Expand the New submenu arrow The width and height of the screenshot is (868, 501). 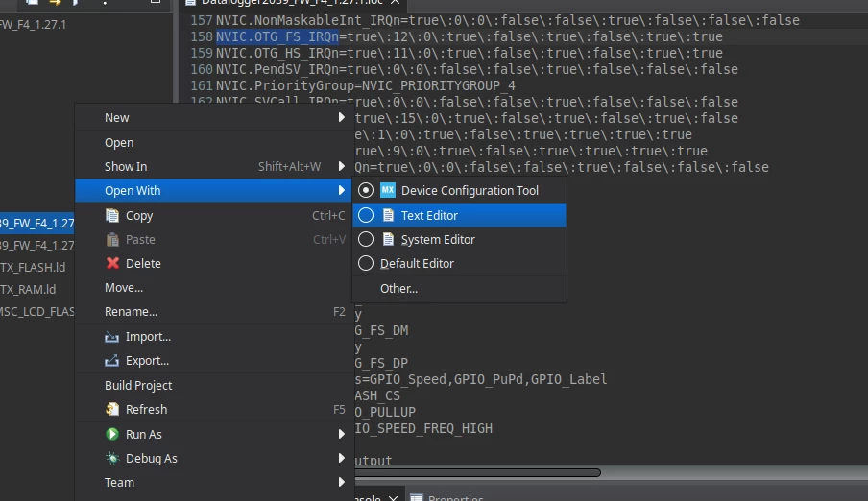[341, 117]
